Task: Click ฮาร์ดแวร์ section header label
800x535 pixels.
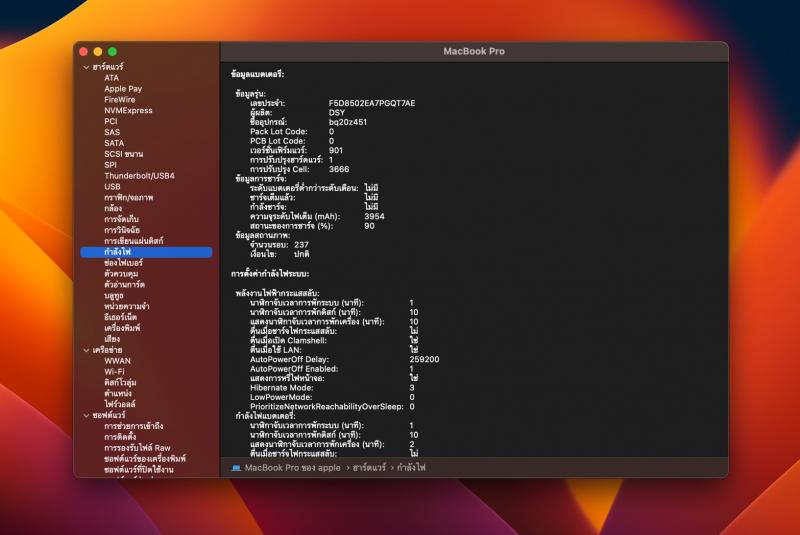Action: pyautogui.click(x=108, y=67)
